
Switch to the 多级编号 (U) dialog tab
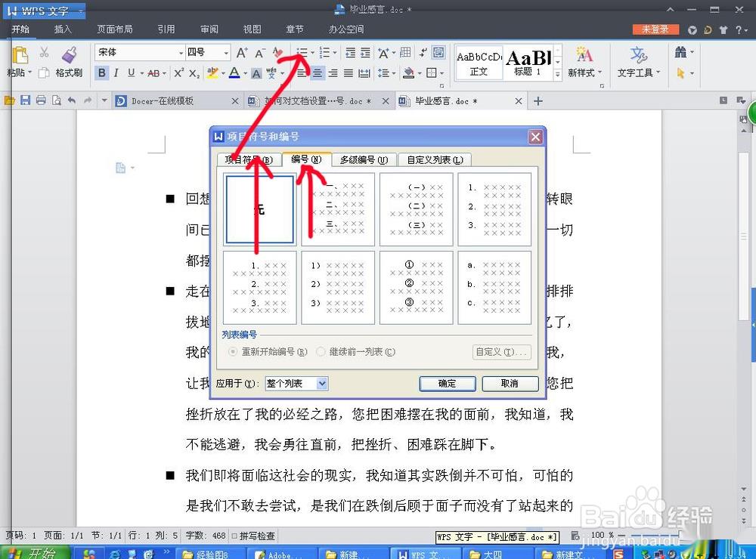coord(364,159)
